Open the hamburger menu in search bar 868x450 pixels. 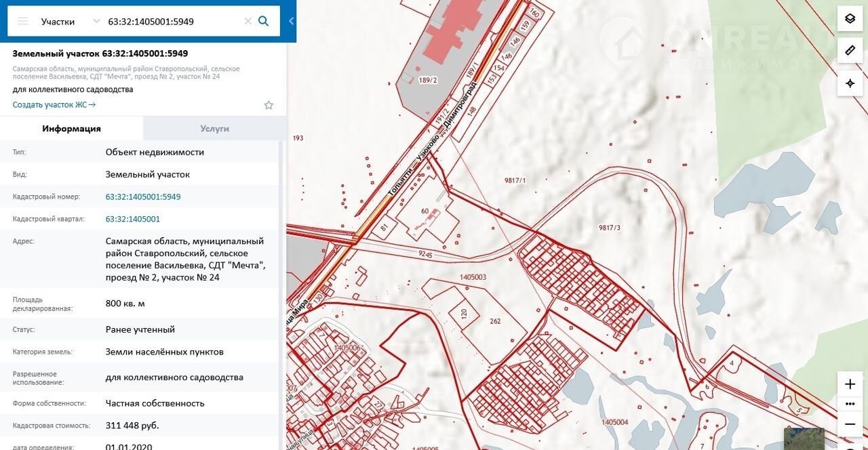tap(23, 21)
